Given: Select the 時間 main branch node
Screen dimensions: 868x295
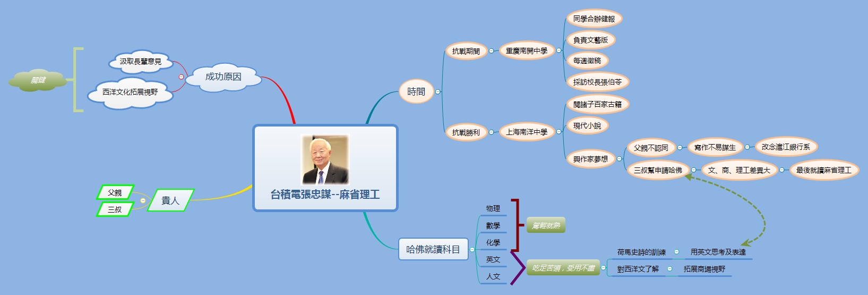Looking at the screenshot, I should tap(416, 91).
